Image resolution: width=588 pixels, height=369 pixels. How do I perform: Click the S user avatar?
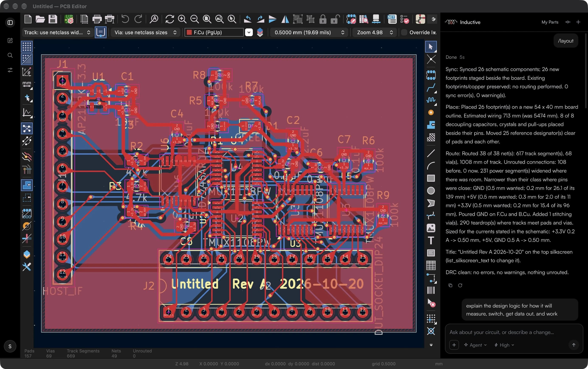pos(10,346)
